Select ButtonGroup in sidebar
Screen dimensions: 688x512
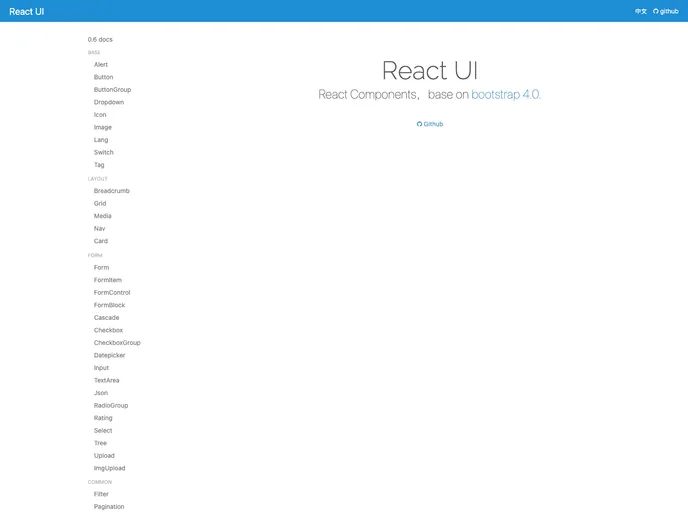[x=112, y=90]
